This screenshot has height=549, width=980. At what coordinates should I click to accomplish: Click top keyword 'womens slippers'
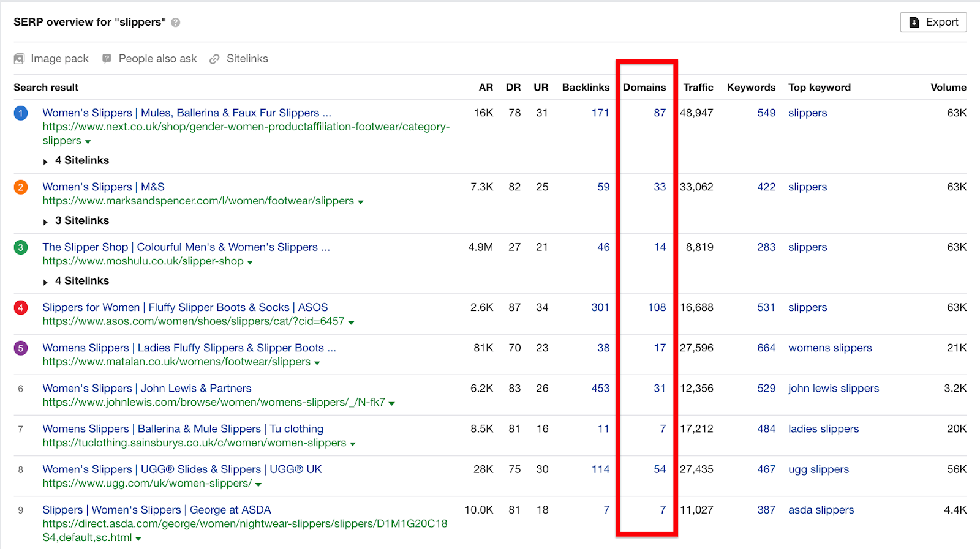pos(830,348)
